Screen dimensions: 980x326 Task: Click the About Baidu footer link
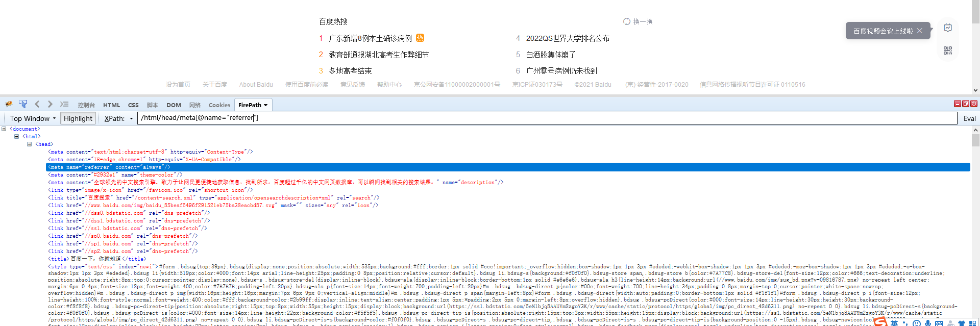(256, 85)
